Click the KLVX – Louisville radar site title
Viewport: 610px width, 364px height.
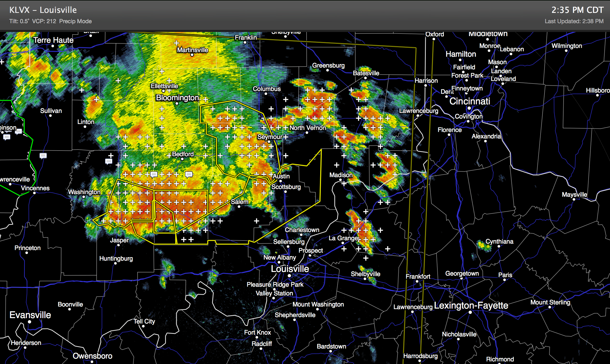[43, 10]
